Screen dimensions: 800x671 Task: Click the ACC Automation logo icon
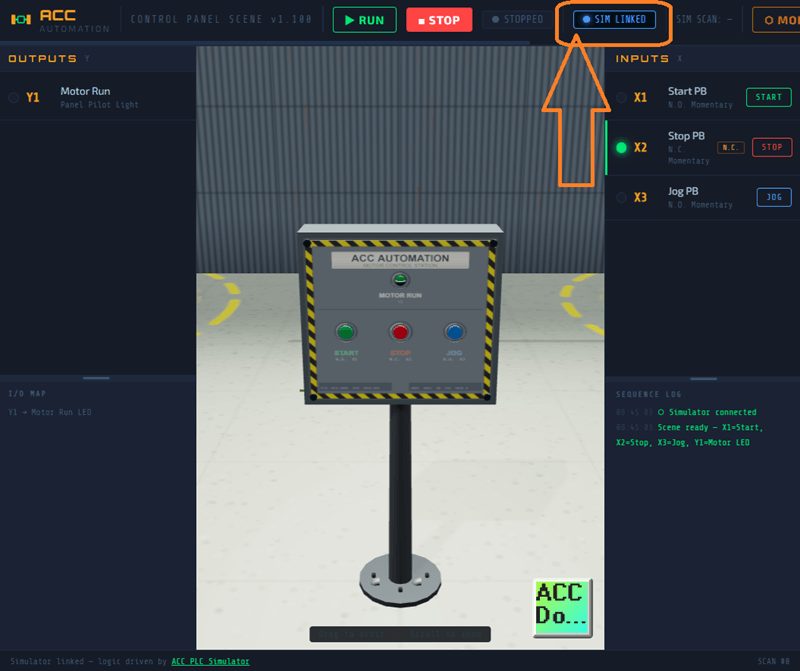[20, 20]
